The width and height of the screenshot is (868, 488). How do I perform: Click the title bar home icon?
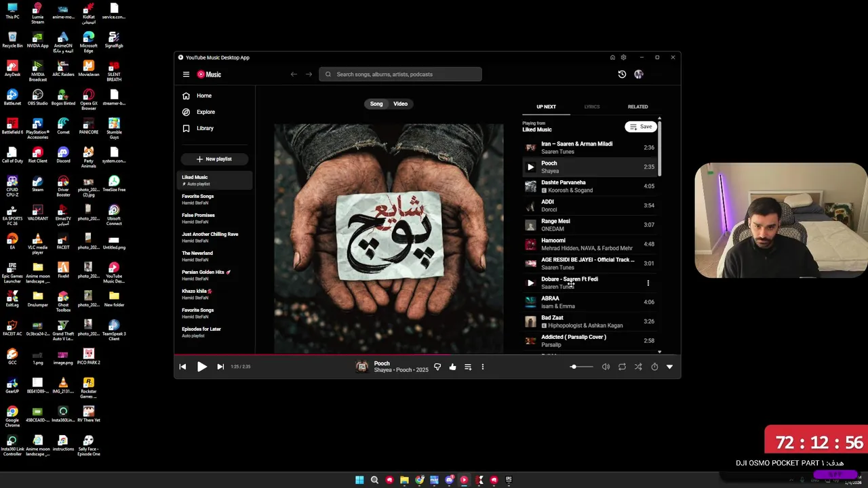tap(612, 58)
